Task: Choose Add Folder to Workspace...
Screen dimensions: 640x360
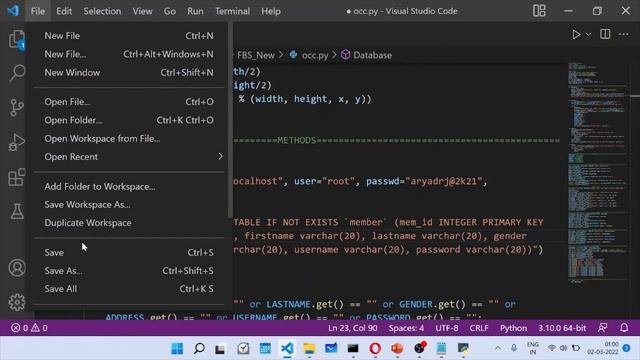Action: (129, 187)
